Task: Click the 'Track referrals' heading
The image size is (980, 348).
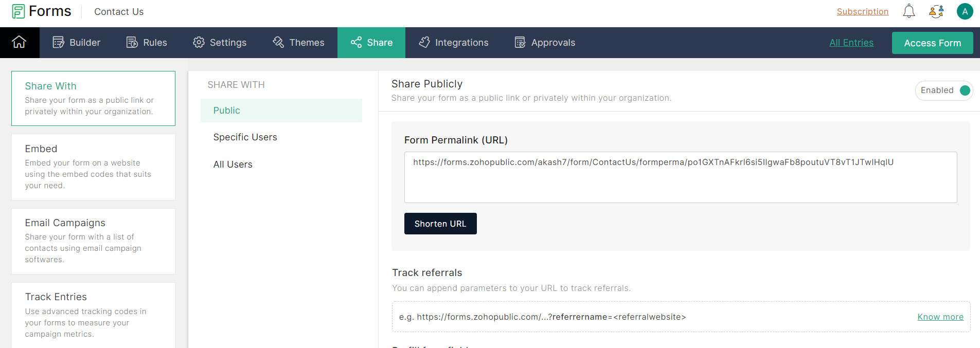Action: coord(427,272)
